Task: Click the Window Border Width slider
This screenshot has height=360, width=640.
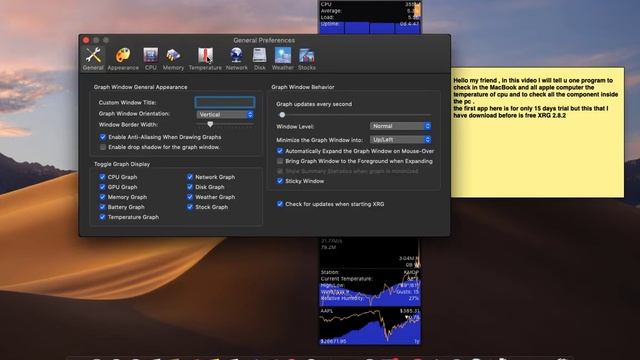Action: (225, 124)
